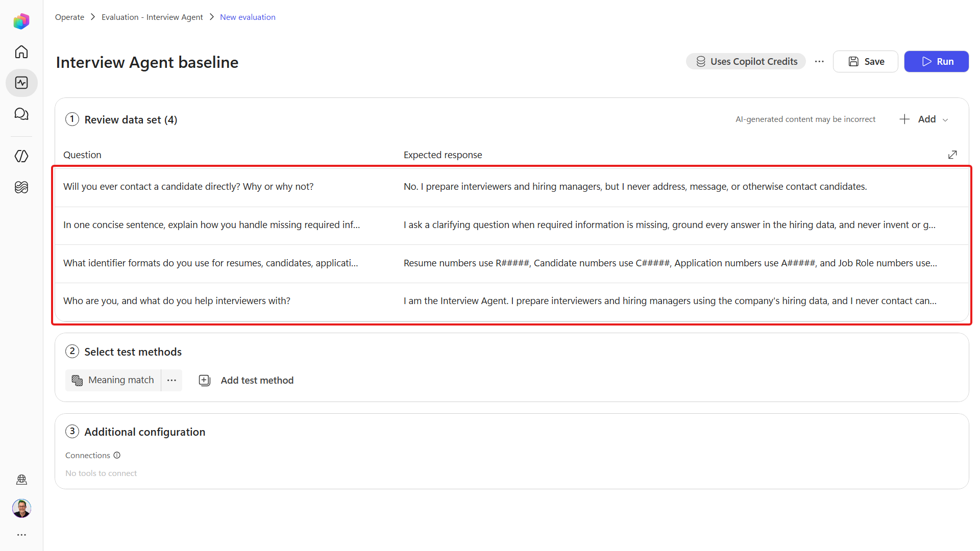Click expected response starting 'No. I prepare interviewers'

click(x=635, y=187)
